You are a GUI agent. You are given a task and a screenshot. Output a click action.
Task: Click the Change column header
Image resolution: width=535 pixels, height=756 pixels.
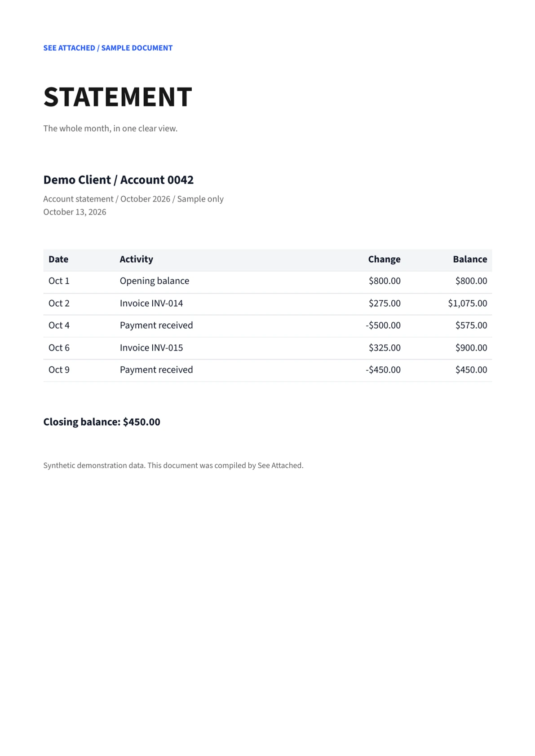[384, 259]
